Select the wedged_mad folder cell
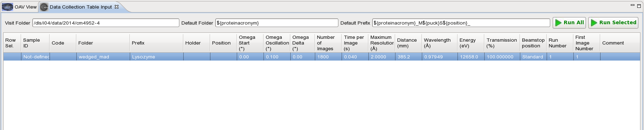The image size is (644, 130). pyautogui.click(x=103, y=57)
